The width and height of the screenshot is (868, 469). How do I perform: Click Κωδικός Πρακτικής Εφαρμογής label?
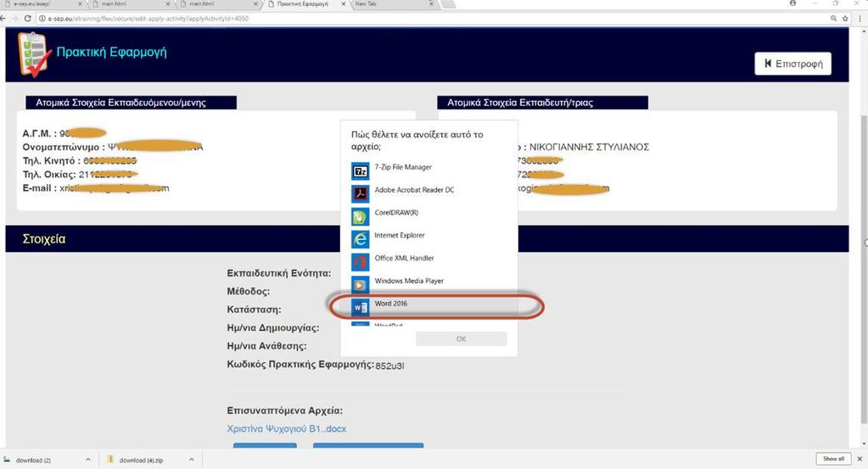(x=300, y=365)
